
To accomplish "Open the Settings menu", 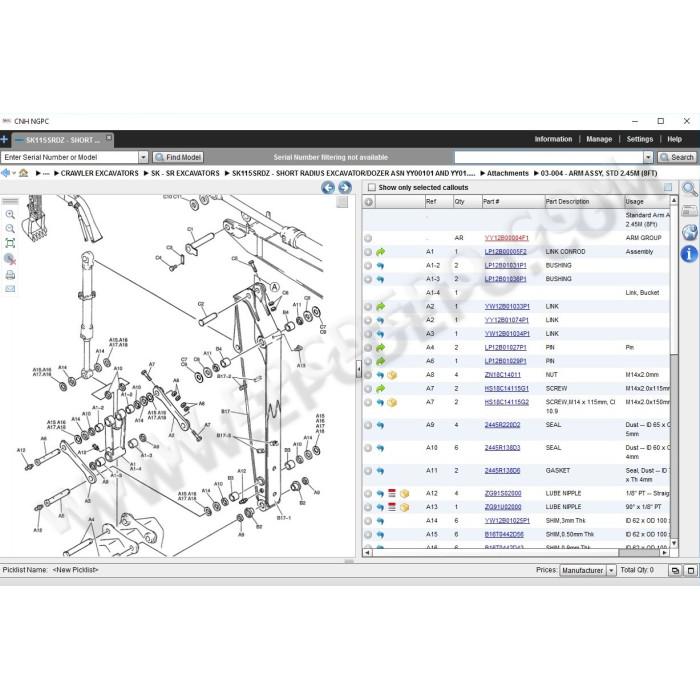I will 639,139.
